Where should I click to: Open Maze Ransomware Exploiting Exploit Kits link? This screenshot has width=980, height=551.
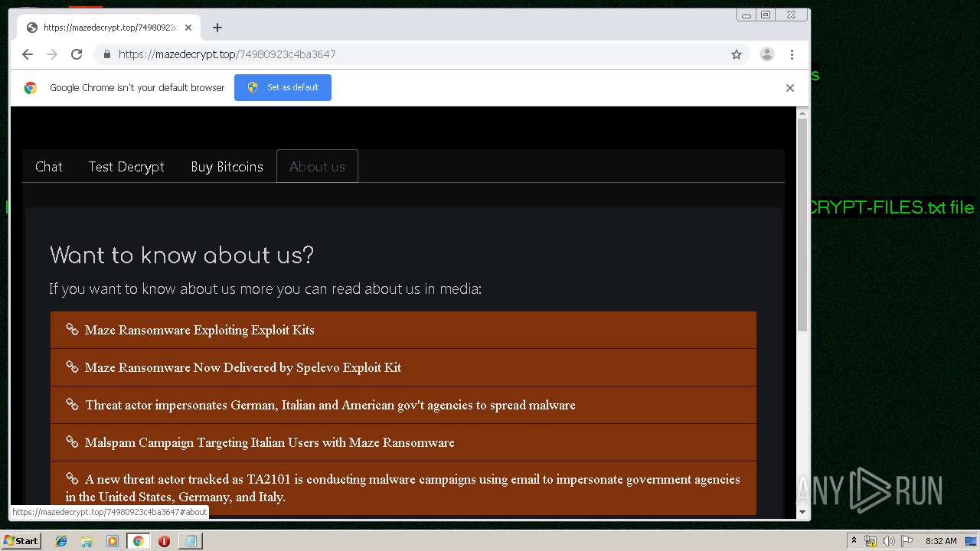coord(403,330)
